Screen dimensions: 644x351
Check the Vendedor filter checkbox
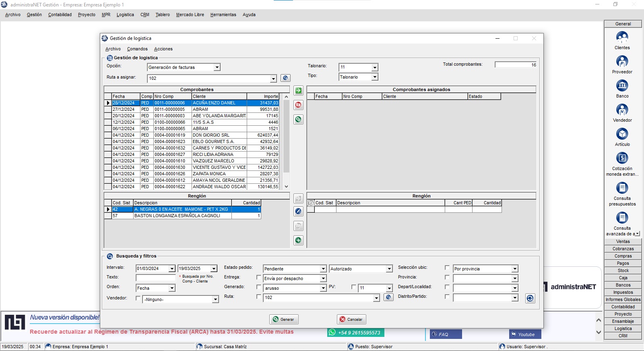[x=138, y=298]
